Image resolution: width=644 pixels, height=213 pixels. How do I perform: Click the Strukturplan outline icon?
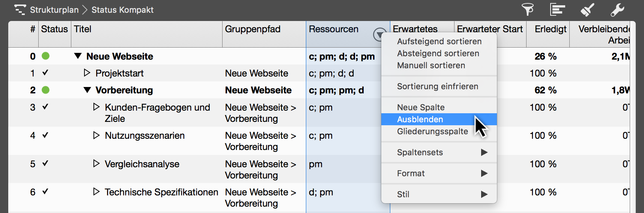[x=20, y=9]
